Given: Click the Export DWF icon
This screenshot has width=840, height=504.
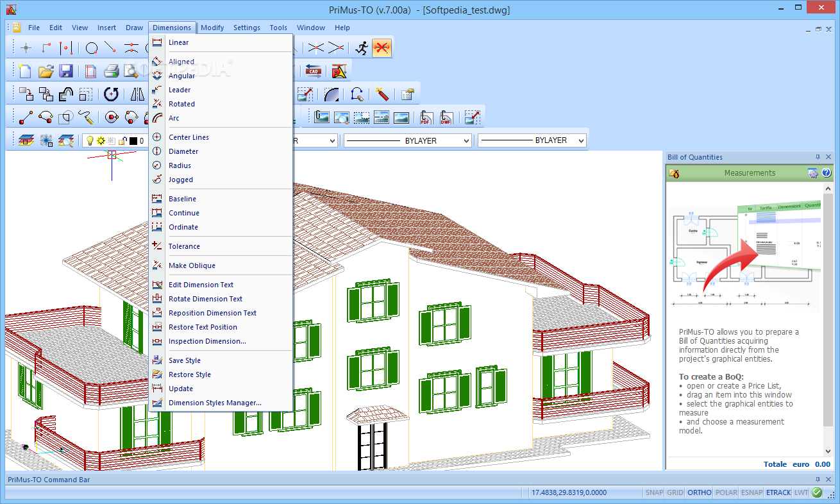Looking at the screenshot, I should click(446, 117).
